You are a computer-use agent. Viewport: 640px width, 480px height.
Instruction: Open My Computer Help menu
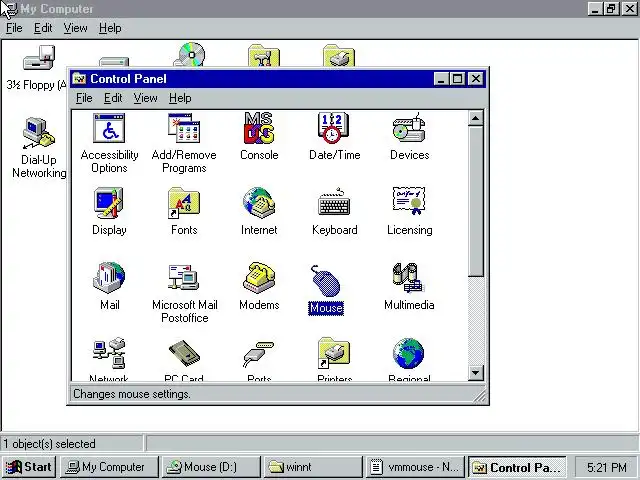pyautogui.click(x=110, y=28)
